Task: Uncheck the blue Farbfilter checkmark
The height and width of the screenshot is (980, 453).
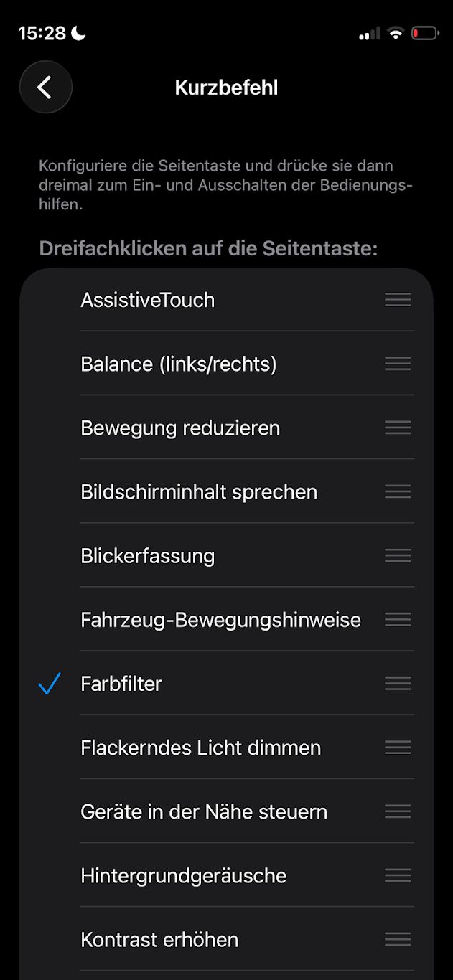Action: click(x=49, y=684)
